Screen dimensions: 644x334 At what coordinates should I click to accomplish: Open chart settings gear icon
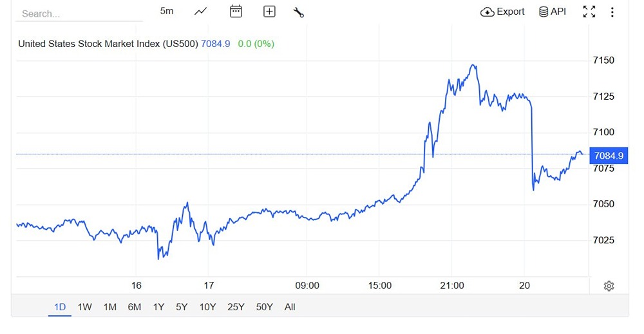point(609,286)
